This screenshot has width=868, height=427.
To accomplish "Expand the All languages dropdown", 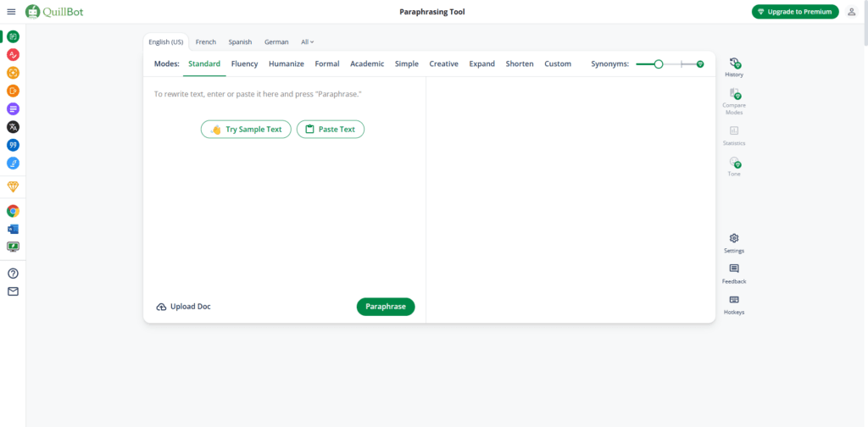I will pos(307,42).
